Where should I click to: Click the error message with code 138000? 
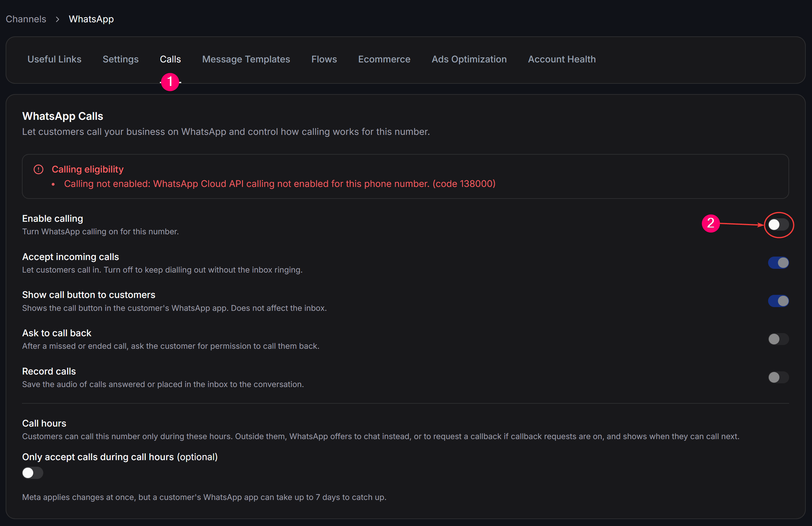click(280, 183)
